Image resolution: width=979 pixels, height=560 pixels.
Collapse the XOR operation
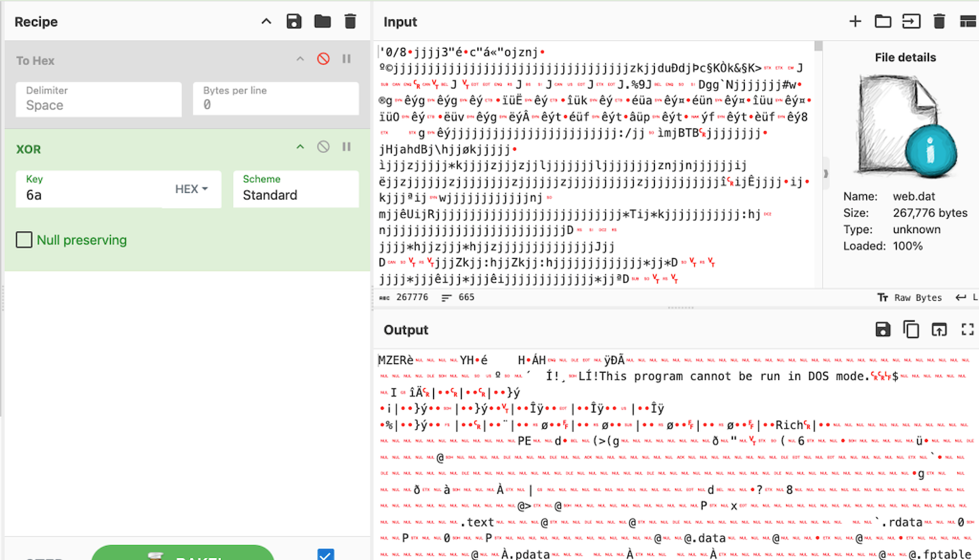[300, 147]
